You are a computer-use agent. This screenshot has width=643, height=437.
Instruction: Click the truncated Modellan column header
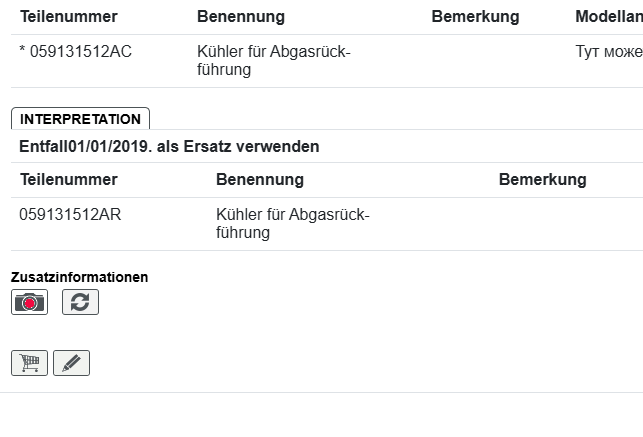608,17
